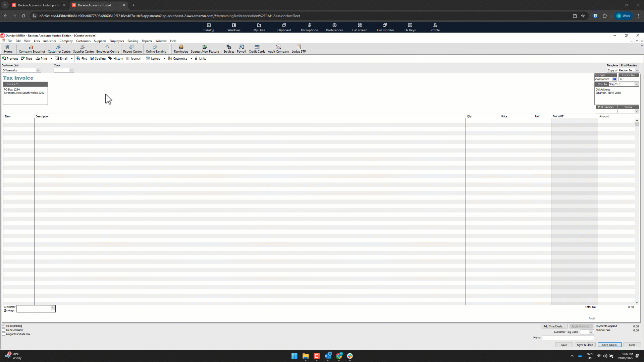The height and width of the screenshot is (362, 644).
Task: Open the Customers menu
Action: coord(83,41)
